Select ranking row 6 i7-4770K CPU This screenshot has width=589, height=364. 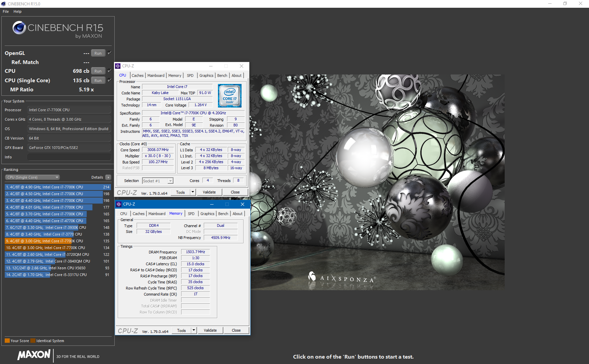[x=58, y=221]
